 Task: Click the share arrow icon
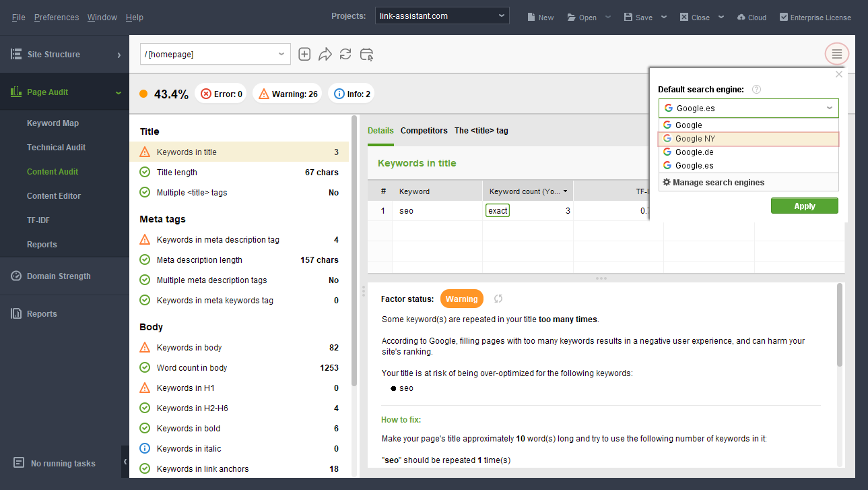[325, 55]
